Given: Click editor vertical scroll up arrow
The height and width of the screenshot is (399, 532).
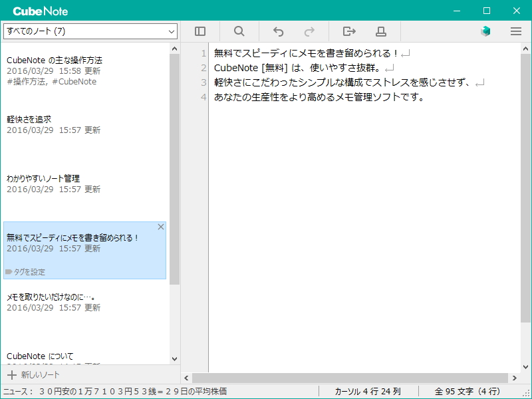Looking at the screenshot, I should [x=525, y=49].
